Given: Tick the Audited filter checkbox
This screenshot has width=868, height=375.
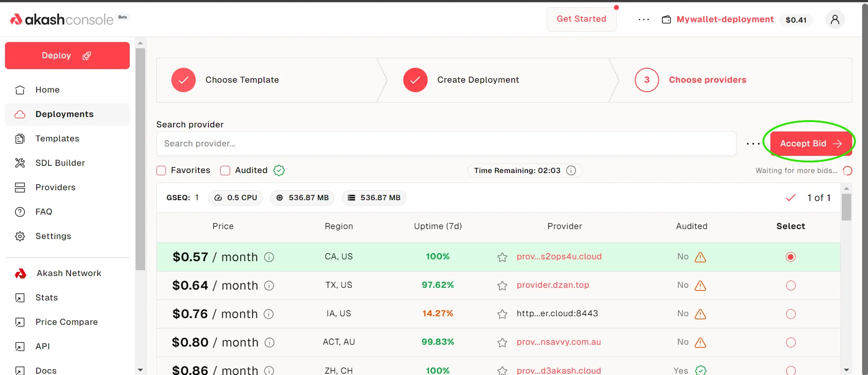Looking at the screenshot, I should [225, 170].
